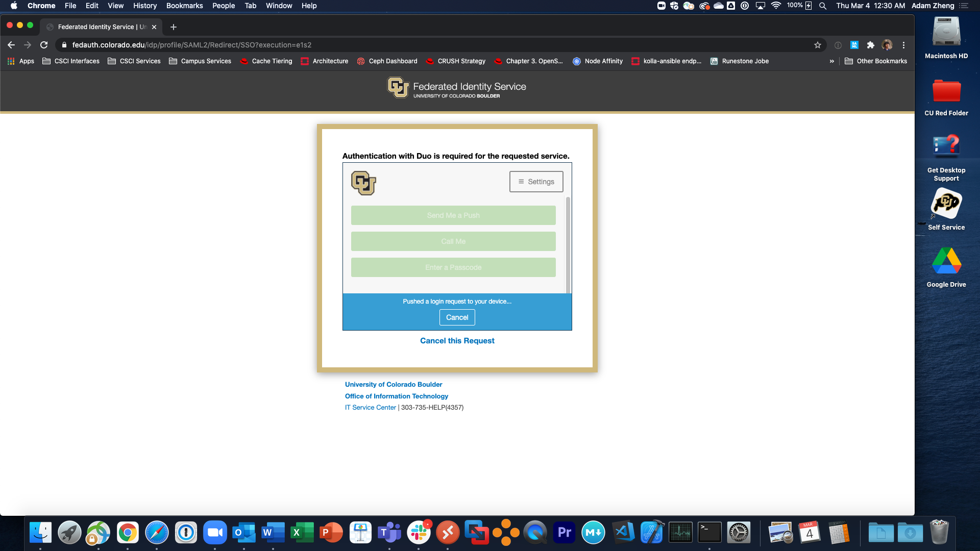
Task: Open the Chrome extensions puzzle icon
Action: [x=871, y=45]
